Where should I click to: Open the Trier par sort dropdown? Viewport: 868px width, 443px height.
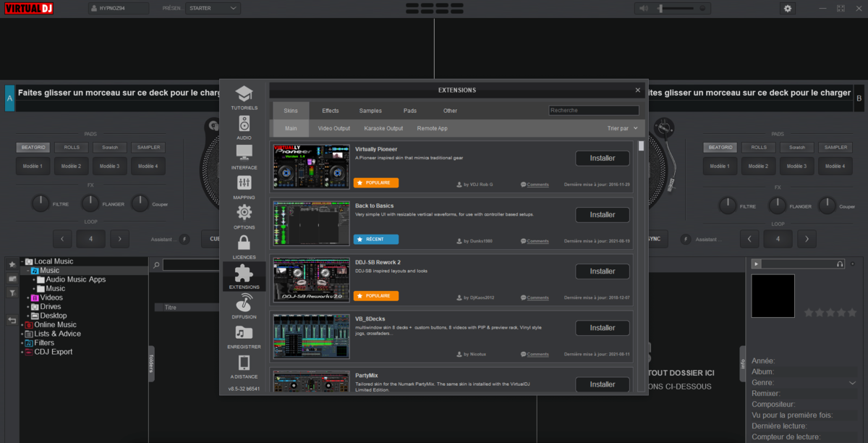click(x=623, y=128)
